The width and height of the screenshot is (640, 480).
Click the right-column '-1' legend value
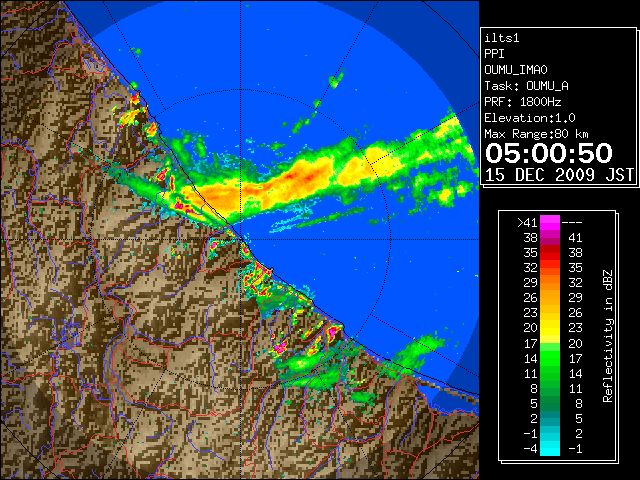click(x=575, y=449)
